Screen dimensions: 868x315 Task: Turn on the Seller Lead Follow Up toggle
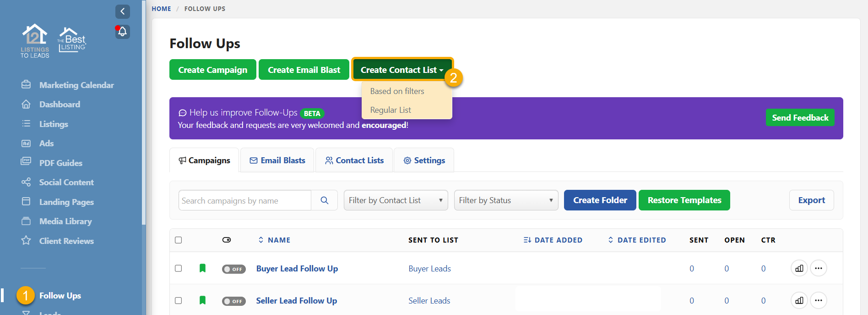point(234,301)
